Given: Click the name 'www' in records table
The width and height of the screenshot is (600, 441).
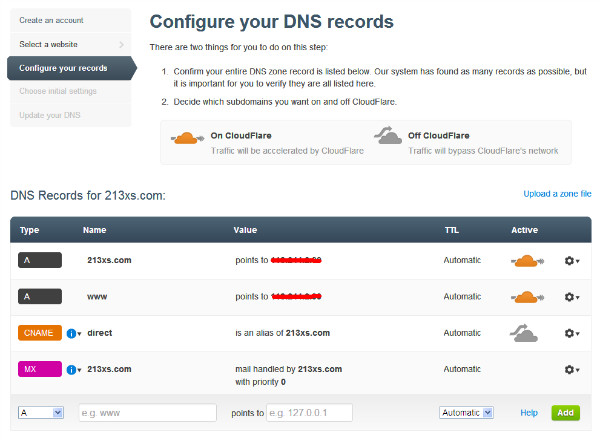Looking at the screenshot, I should [x=97, y=297].
